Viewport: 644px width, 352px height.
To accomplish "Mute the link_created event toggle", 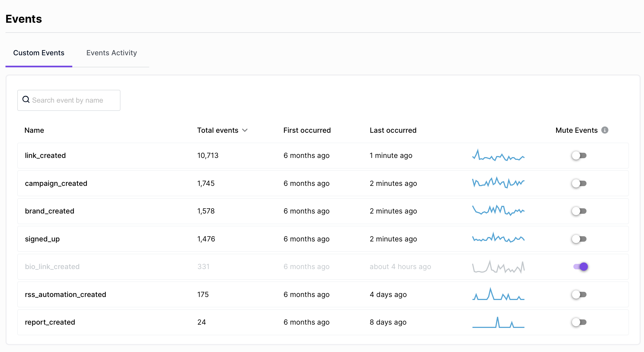I will tap(579, 155).
